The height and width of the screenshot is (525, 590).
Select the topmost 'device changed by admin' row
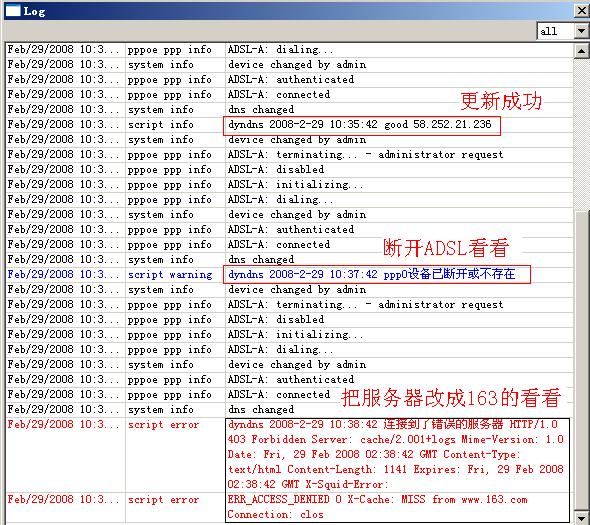click(x=289, y=65)
